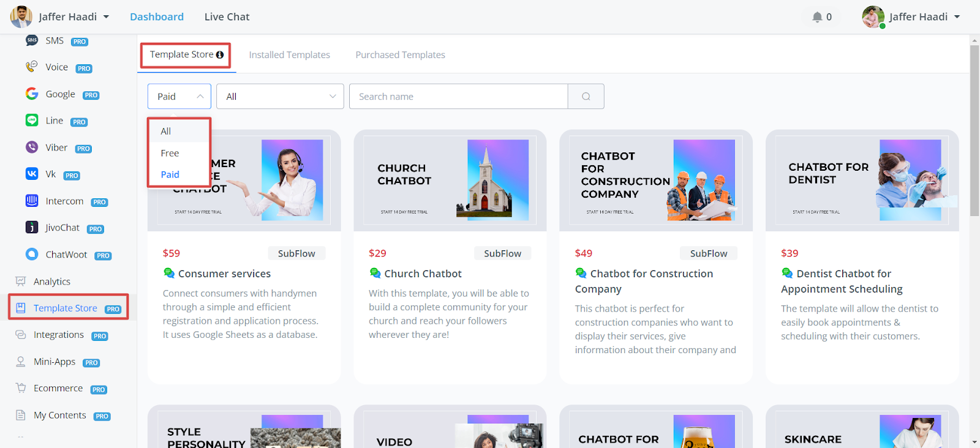This screenshot has height=448, width=980.
Task: Open the Mini-Apps sidebar link
Action: 55,362
